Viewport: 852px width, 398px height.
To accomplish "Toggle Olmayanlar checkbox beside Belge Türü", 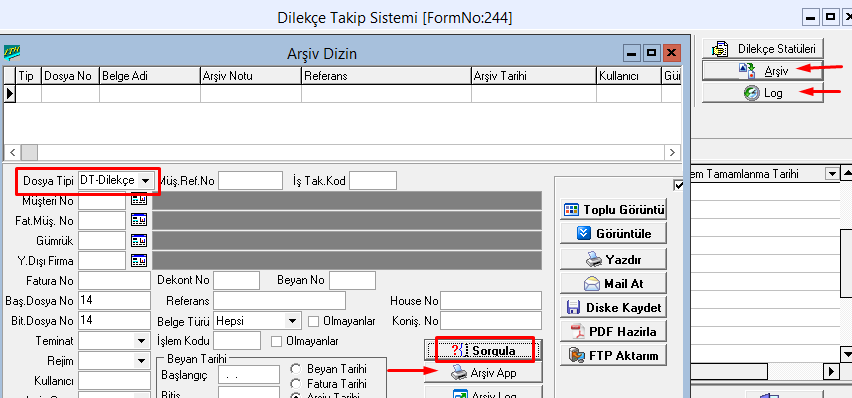I will pos(313,321).
